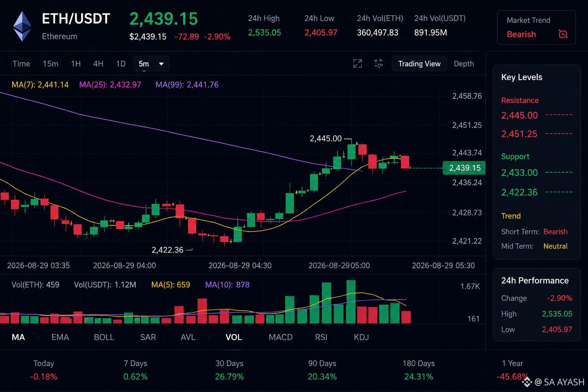Click the volume MA(10): 878 legend
The width and height of the screenshot is (588, 392).
(x=227, y=285)
